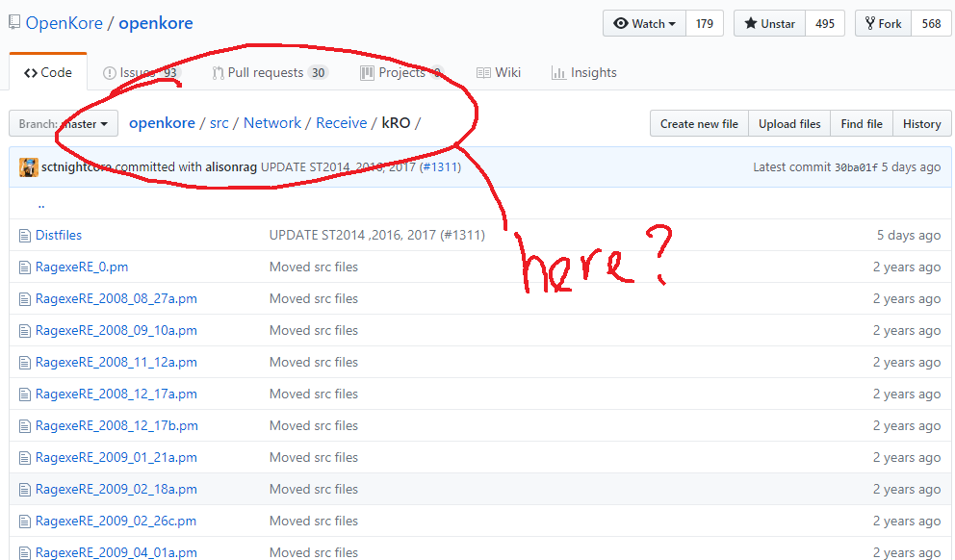Screen dimensions: 955x560
Task: Switch to the Projects tab
Action: tap(402, 72)
